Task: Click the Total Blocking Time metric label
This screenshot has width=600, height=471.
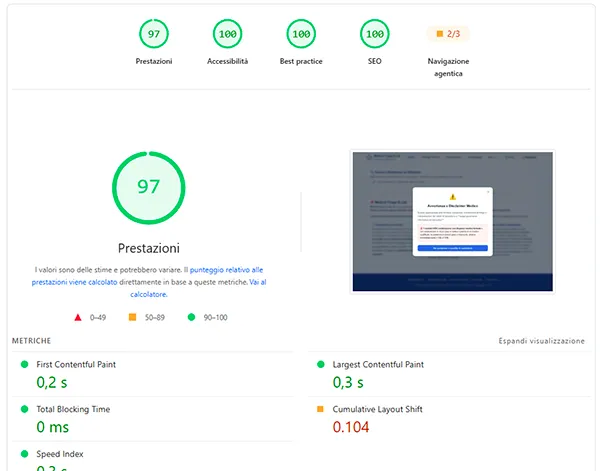Action: pos(73,409)
